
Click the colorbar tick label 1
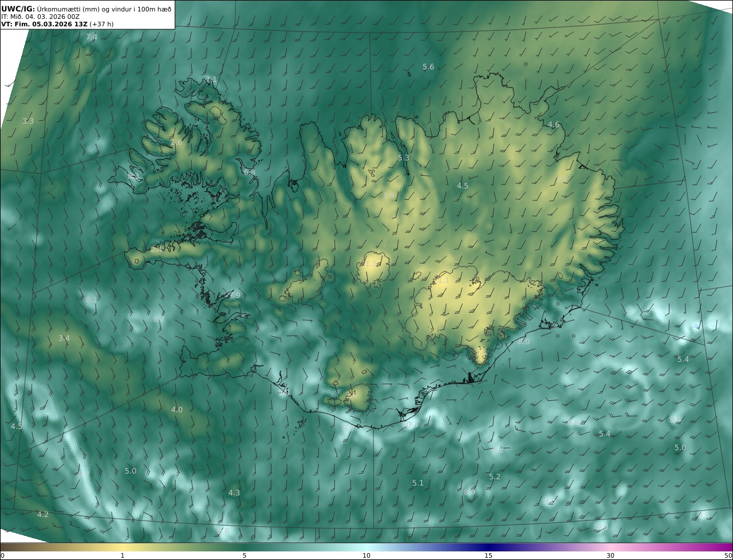[123, 555]
